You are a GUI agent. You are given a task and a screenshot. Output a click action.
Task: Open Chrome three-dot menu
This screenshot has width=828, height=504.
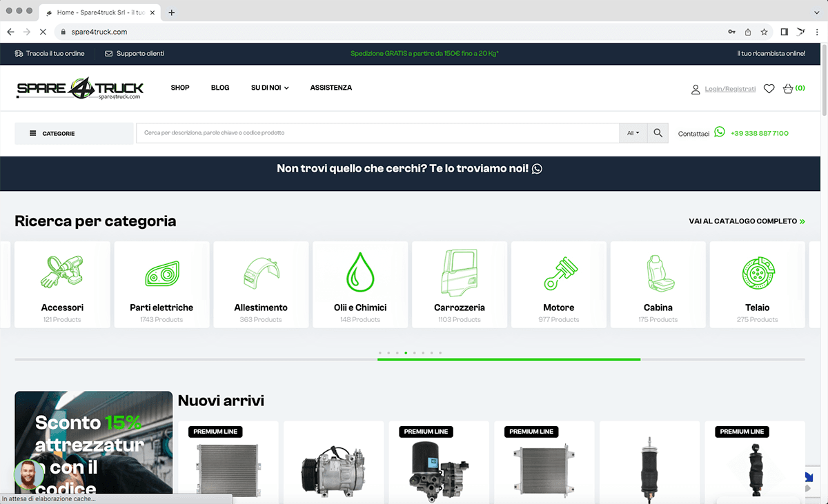click(x=818, y=32)
